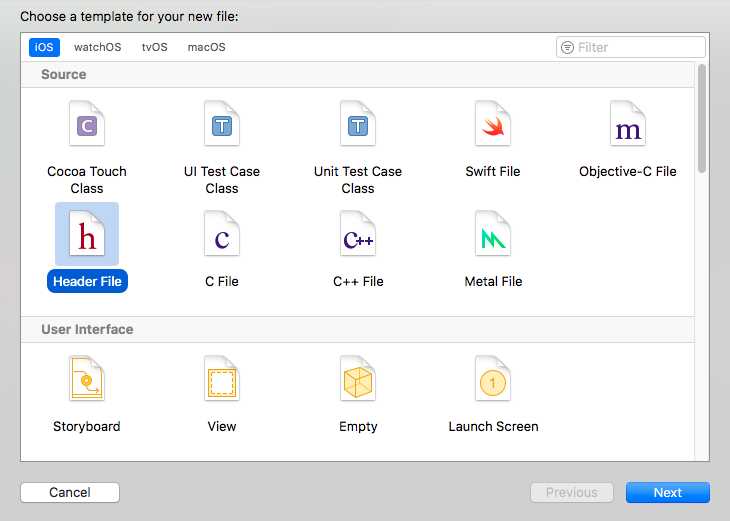Click the 'Metal File' label
Viewport: 730px width, 521px height.
493,281
